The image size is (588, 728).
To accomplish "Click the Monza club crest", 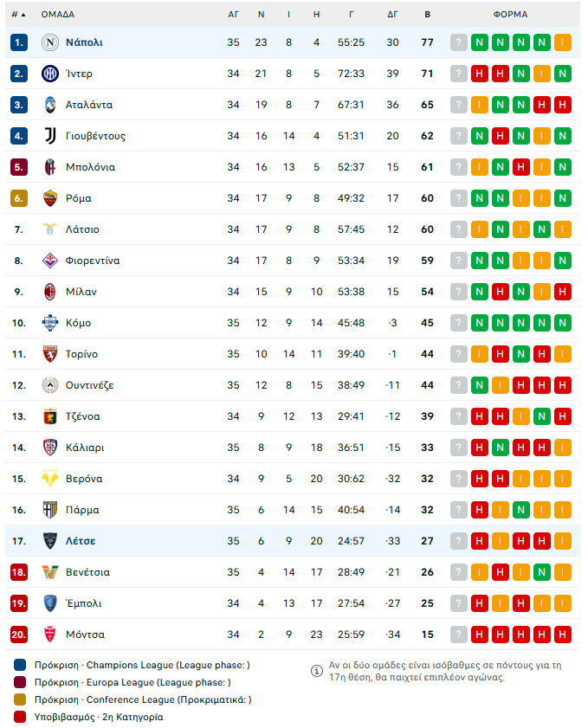I will click(49, 635).
